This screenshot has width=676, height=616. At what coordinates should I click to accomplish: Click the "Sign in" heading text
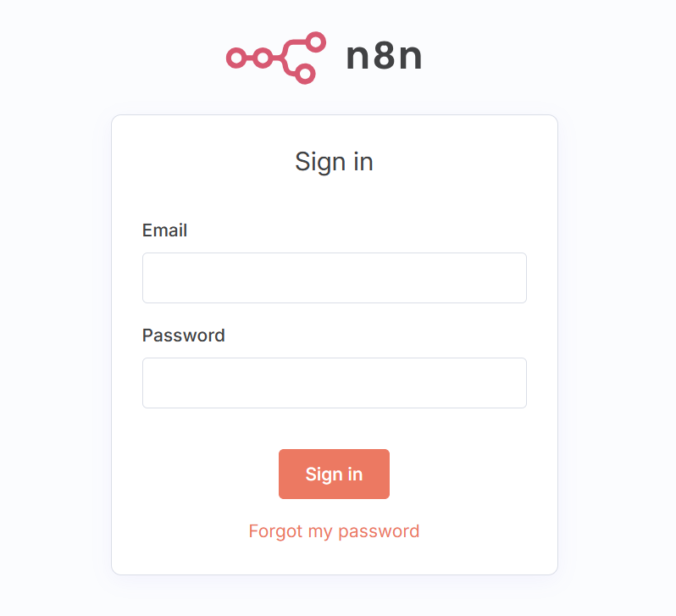[334, 161]
